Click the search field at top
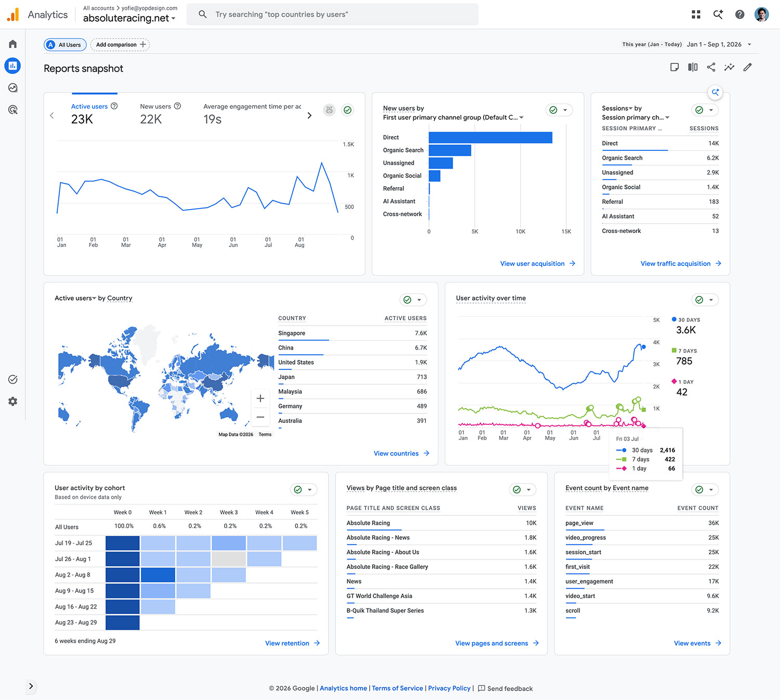This screenshot has width=780, height=700. pos(332,15)
